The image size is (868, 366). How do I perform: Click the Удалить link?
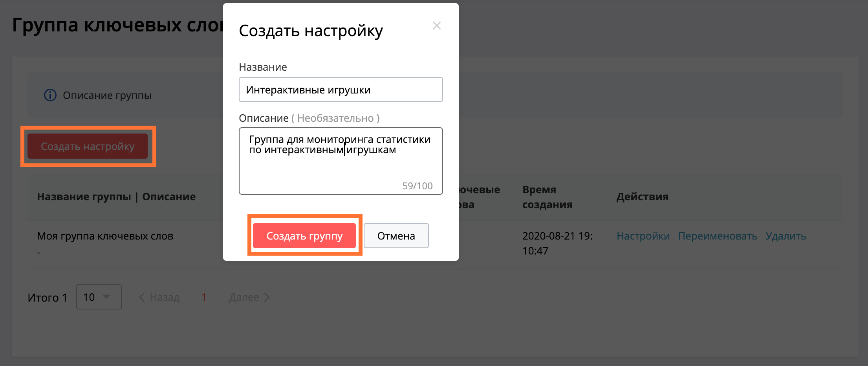pos(786,236)
